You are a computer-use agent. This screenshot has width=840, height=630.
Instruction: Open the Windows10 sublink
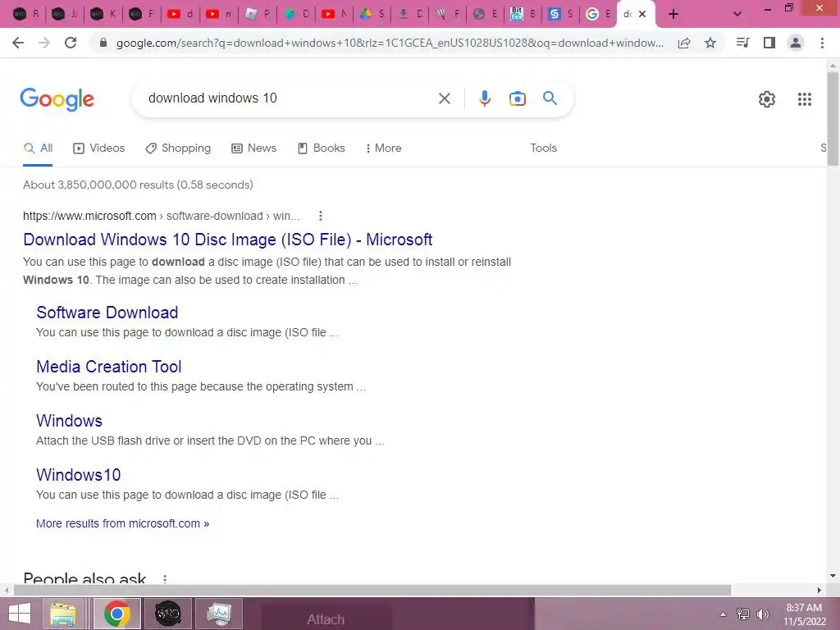point(78,475)
